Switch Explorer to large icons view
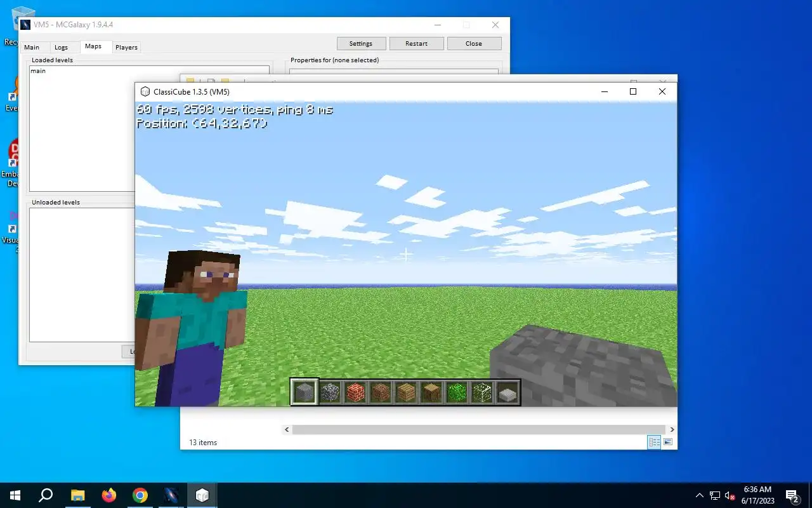The width and height of the screenshot is (812, 508). click(668, 442)
